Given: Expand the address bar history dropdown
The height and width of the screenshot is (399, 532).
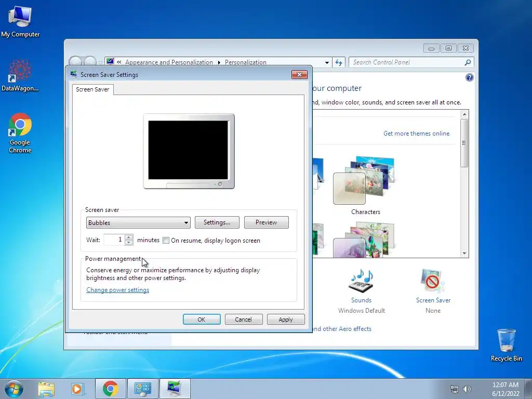Looking at the screenshot, I should coord(327,62).
